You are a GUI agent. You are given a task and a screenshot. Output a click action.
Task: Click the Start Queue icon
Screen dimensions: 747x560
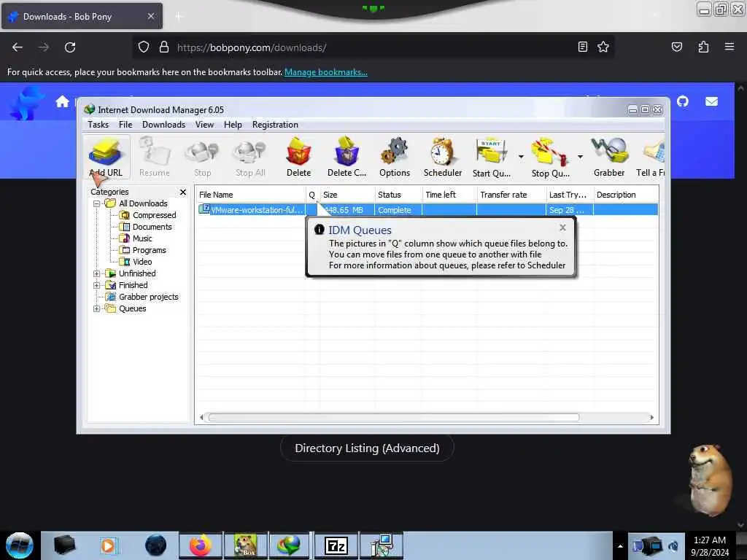click(x=491, y=157)
